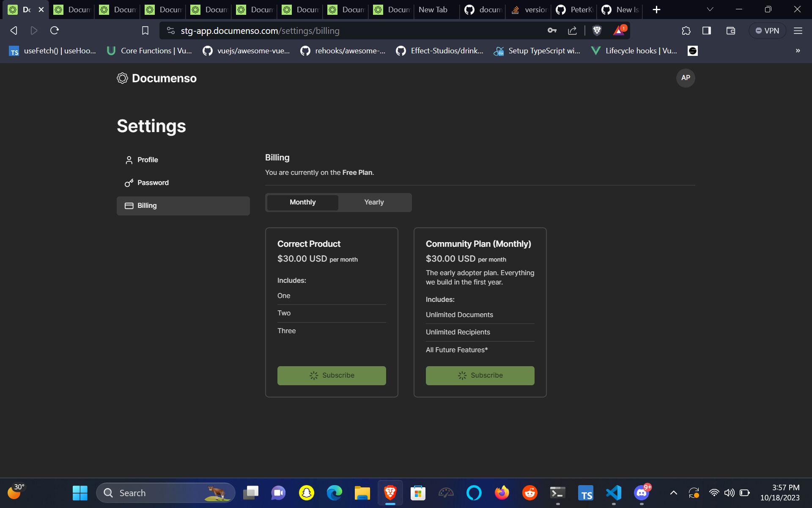812x508 pixels.
Task: Expand the bookmarks overflow chevron
Action: (798, 51)
